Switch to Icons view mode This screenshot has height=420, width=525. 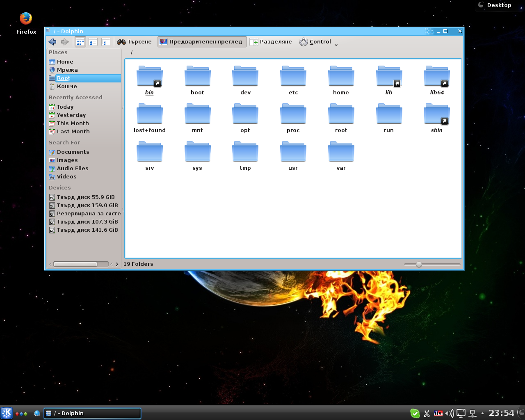point(80,42)
